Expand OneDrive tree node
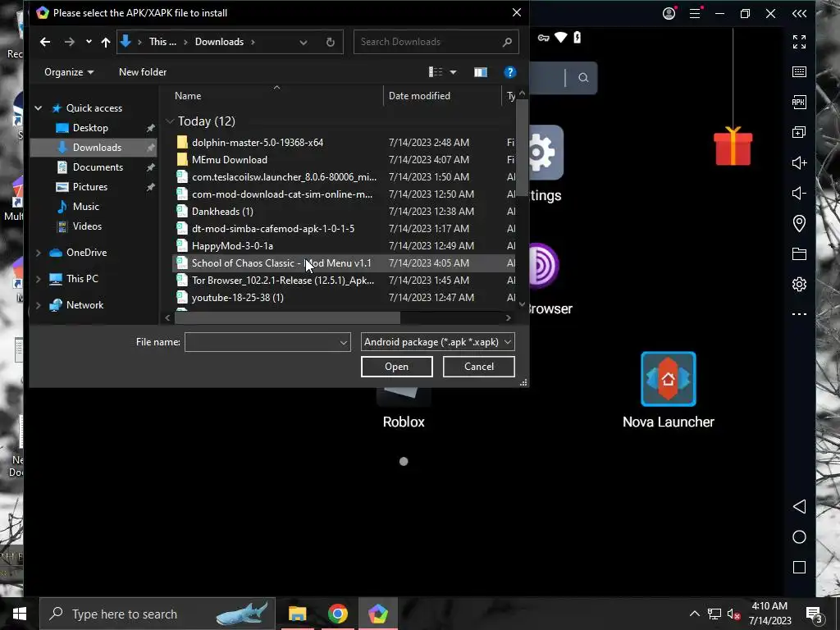The width and height of the screenshot is (840, 630). coord(38,253)
